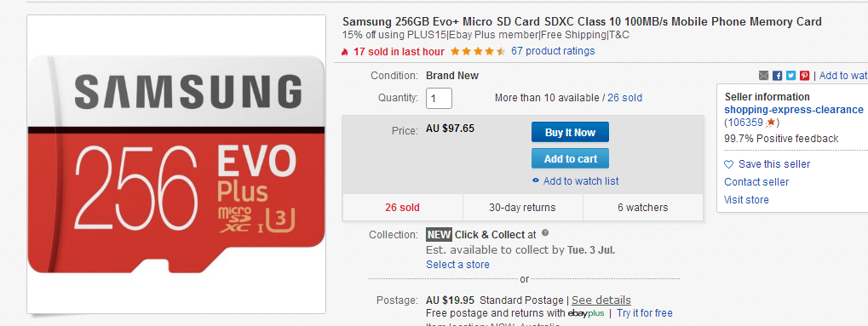868x326 pixels.
Task: Click the seller feedback star icon
Action: tap(770, 123)
